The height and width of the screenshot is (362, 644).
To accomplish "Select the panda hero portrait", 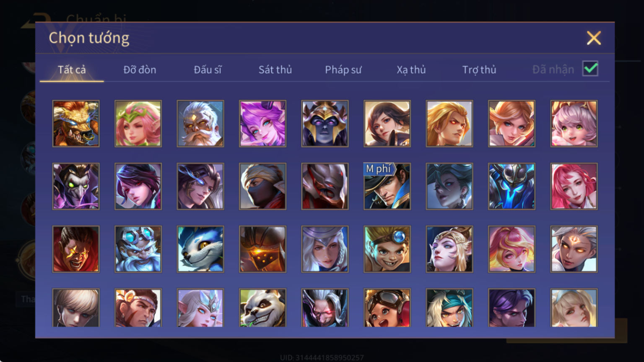I will click(x=262, y=308).
